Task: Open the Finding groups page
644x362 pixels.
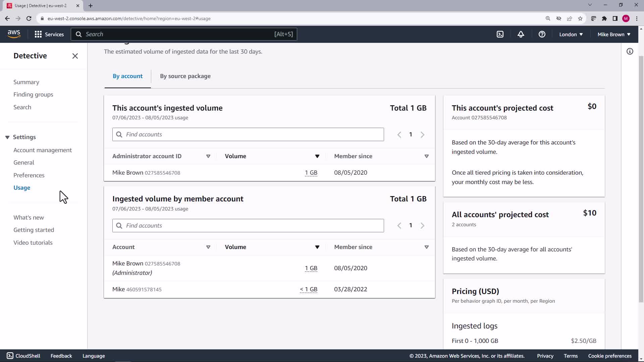Action: click(33, 95)
